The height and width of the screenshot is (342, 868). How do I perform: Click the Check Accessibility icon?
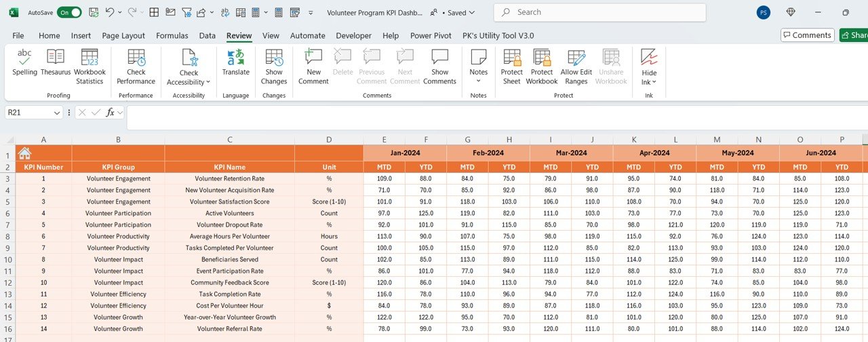189,58
